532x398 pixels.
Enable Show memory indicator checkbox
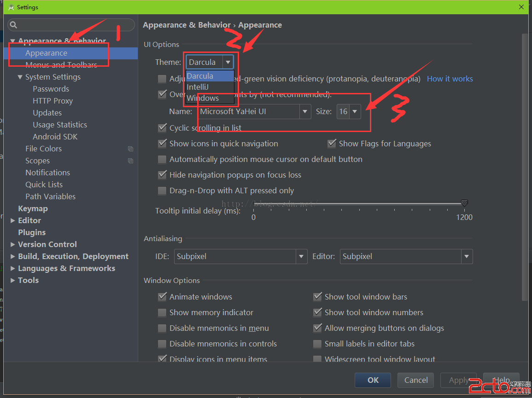click(x=162, y=312)
